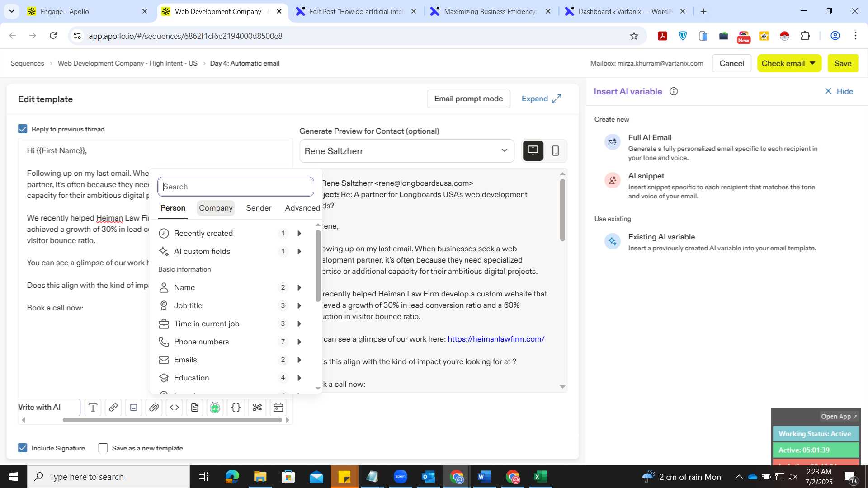Expand the Recently created submenu

299,233
